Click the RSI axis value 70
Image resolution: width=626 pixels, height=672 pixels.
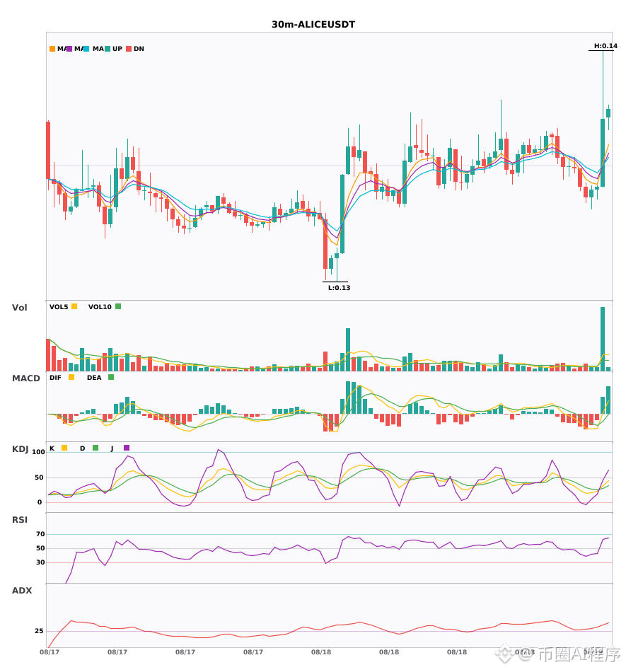pyautogui.click(x=40, y=534)
